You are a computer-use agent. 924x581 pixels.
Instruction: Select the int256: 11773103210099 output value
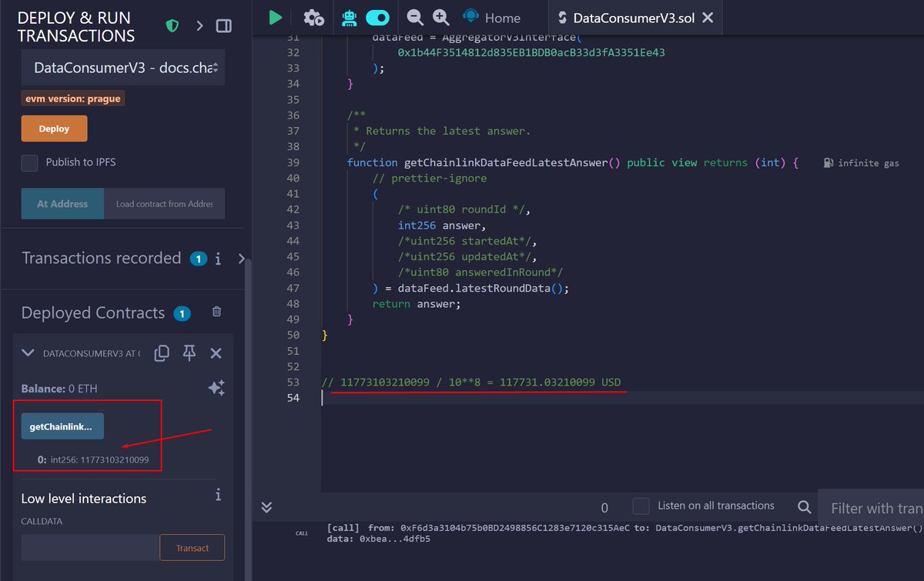[x=99, y=459]
